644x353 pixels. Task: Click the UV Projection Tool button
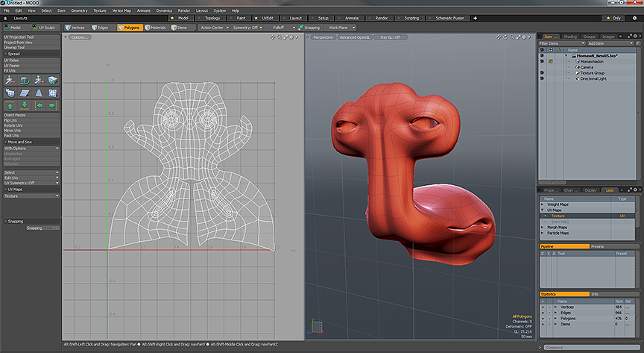pyautogui.click(x=31, y=37)
